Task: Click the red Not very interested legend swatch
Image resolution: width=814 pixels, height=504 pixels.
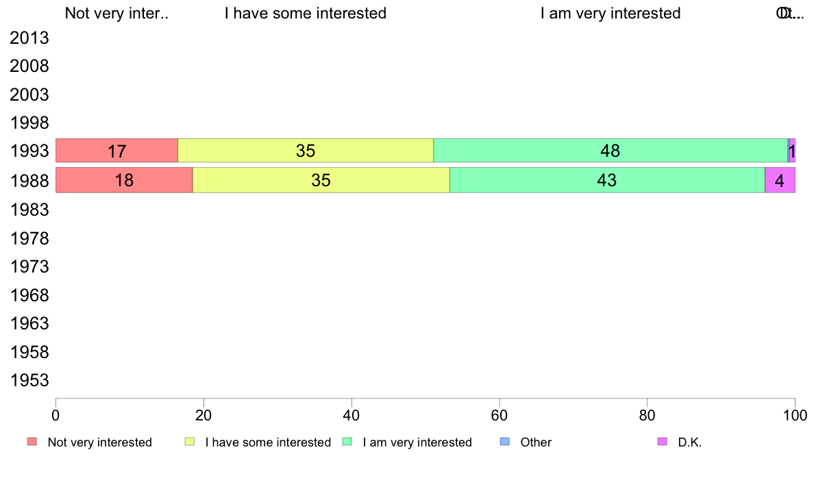Action: pos(32,442)
